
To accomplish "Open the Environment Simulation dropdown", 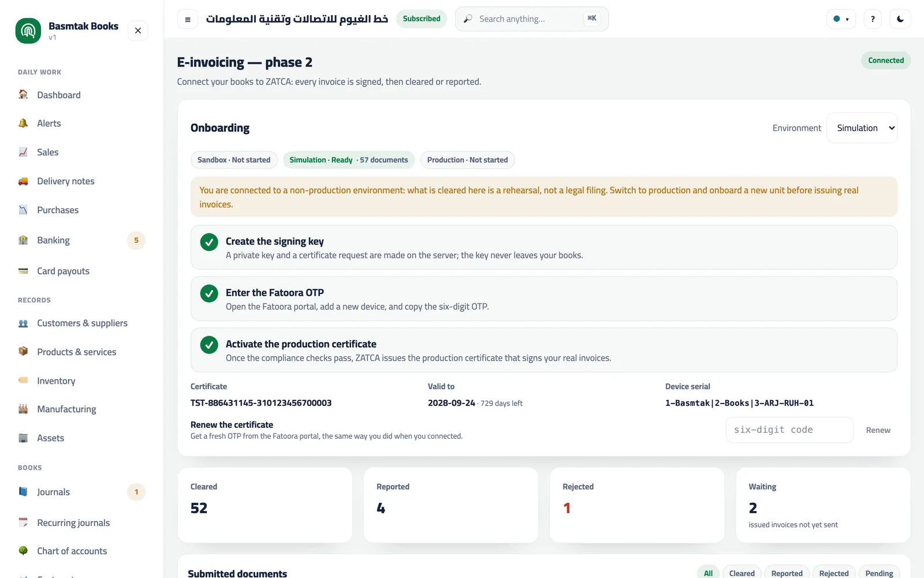I will tap(862, 128).
